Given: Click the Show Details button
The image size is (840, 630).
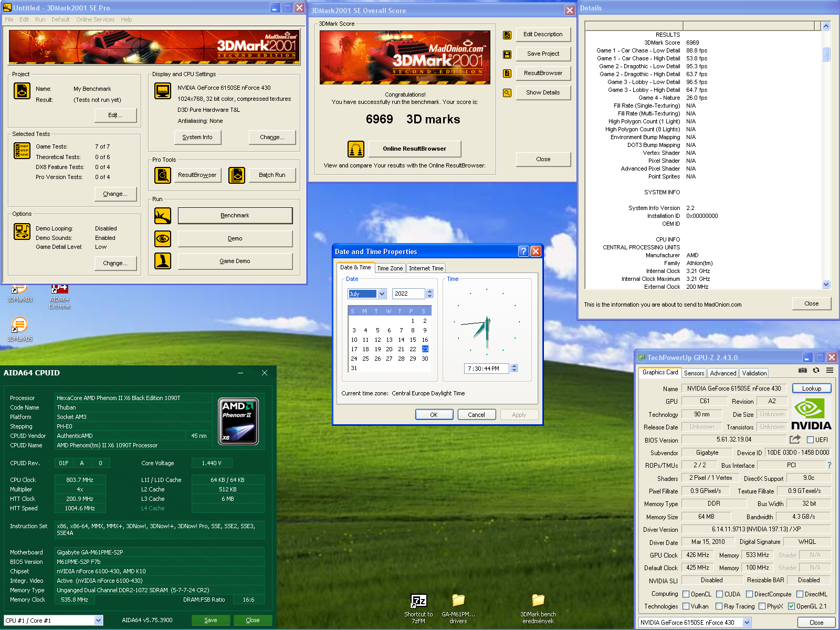Looking at the screenshot, I should pyautogui.click(x=543, y=93).
